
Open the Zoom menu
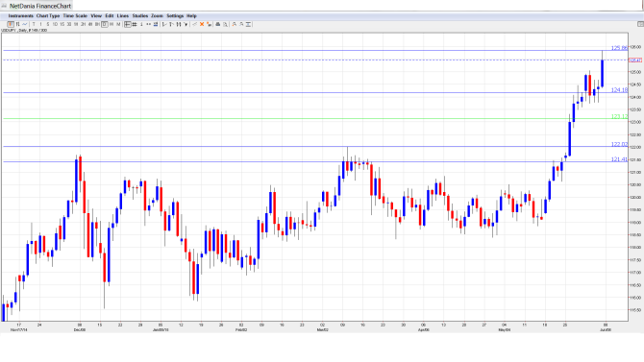pyautogui.click(x=157, y=16)
